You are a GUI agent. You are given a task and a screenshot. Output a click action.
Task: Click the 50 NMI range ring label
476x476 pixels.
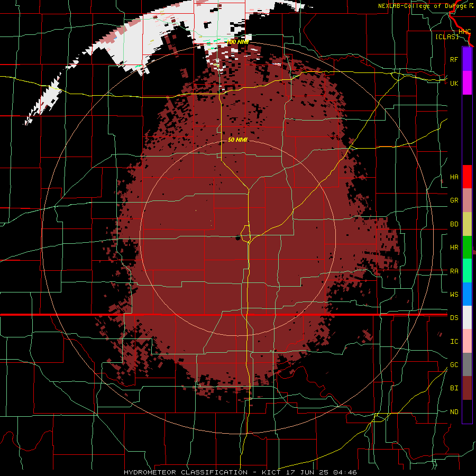[237, 140]
